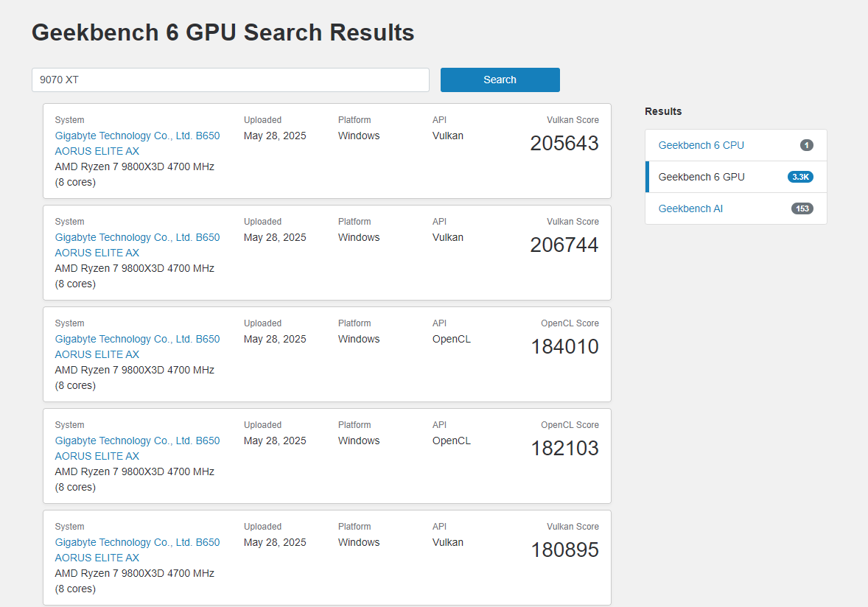Click the upload date in the 184010 card
The height and width of the screenshot is (607, 868).
[275, 339]
